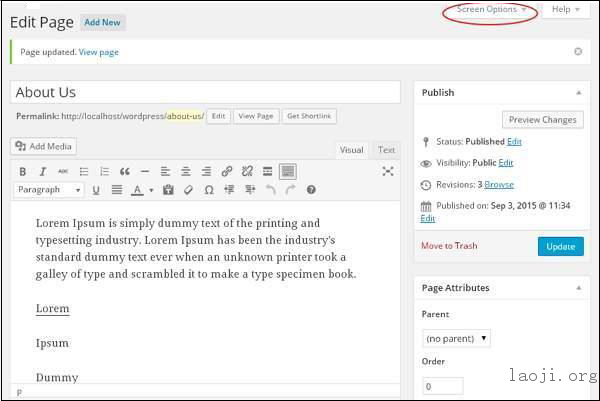Viewport: 600px width, 401px height.
Task: Follow the View page link
Action: click(x=99, y=52)
